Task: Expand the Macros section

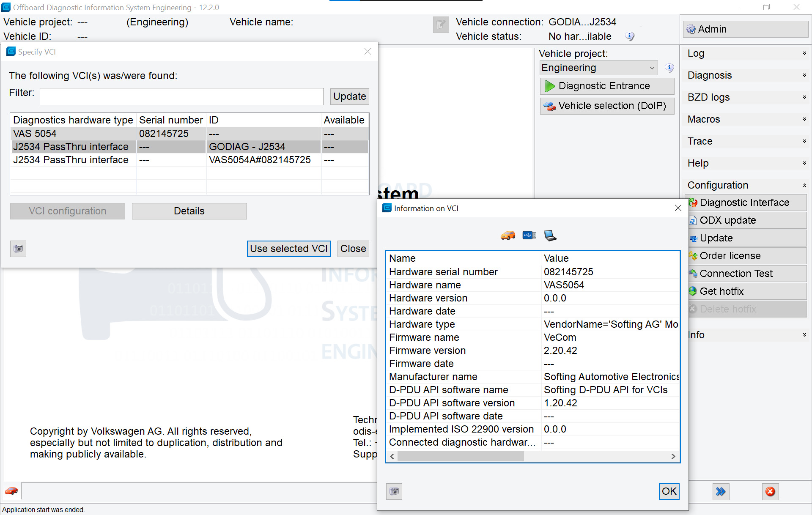Action: (746, 119)
